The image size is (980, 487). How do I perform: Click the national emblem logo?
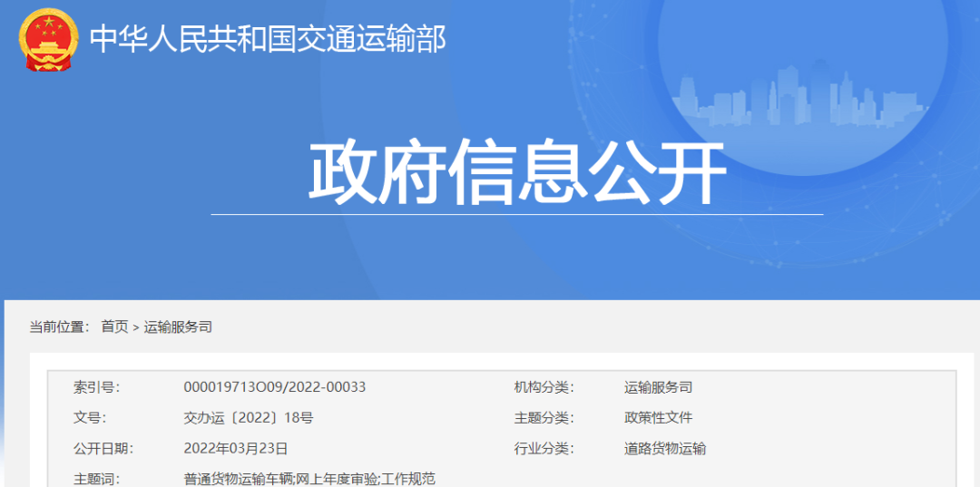pyautogui.click(x=49, y=39)
